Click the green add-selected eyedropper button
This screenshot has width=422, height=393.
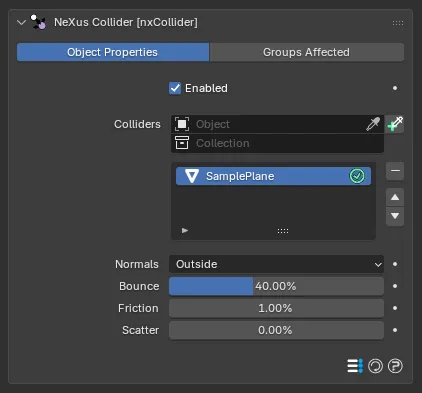pyautogui.click(x=395, y=124)
